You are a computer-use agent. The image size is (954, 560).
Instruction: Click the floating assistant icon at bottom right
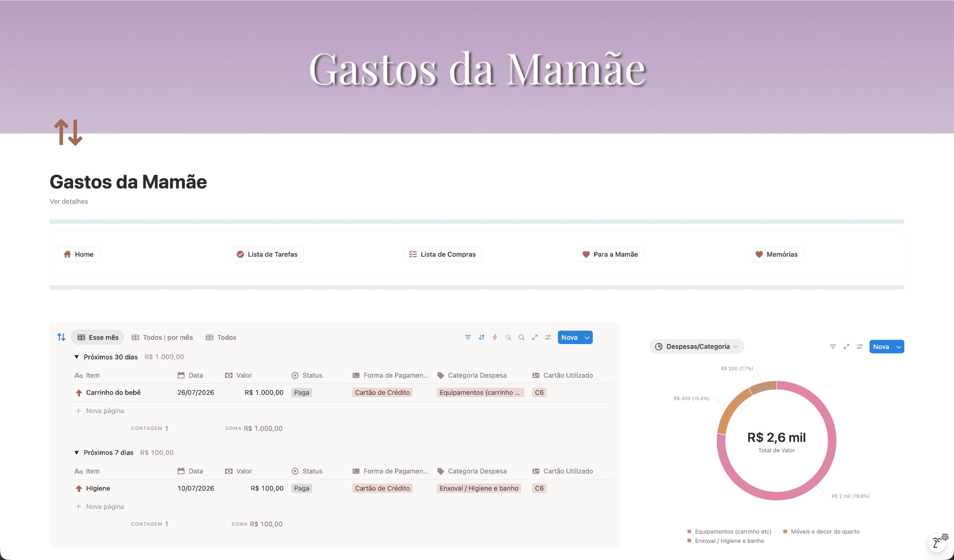tap(938, 542)
